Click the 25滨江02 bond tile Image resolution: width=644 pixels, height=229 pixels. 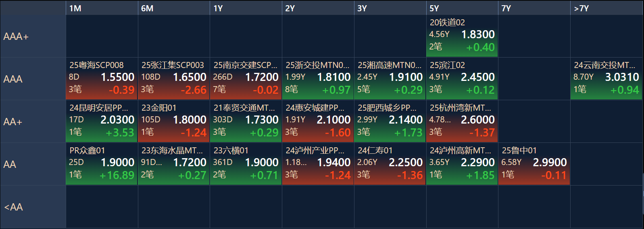pyautogui.click(x=462, y=79)
